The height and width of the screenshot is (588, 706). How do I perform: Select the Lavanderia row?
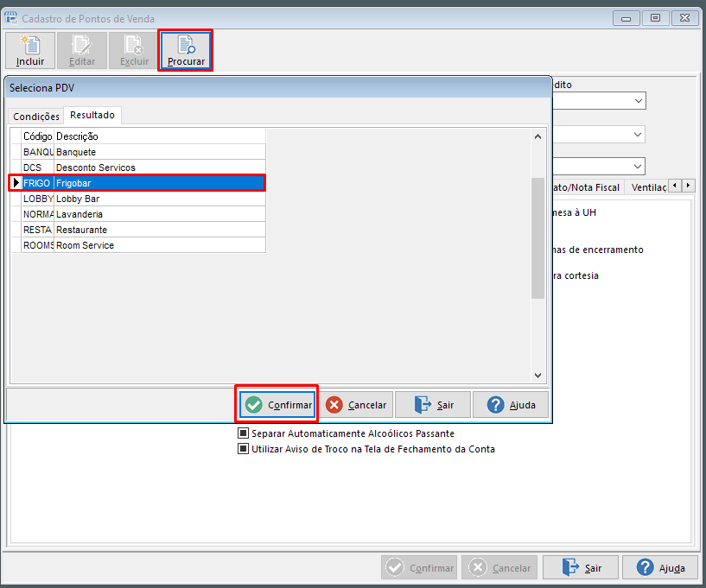(137, 214)
